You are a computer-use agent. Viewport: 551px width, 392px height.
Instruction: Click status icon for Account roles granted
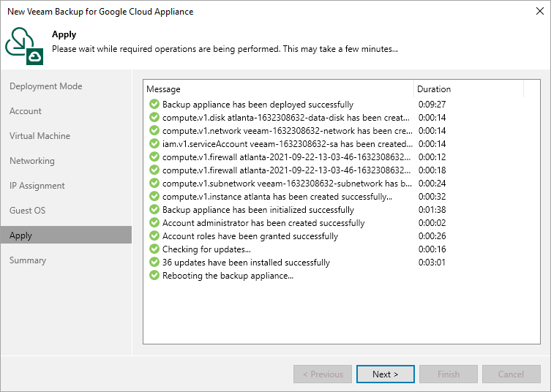pos(154,236)
